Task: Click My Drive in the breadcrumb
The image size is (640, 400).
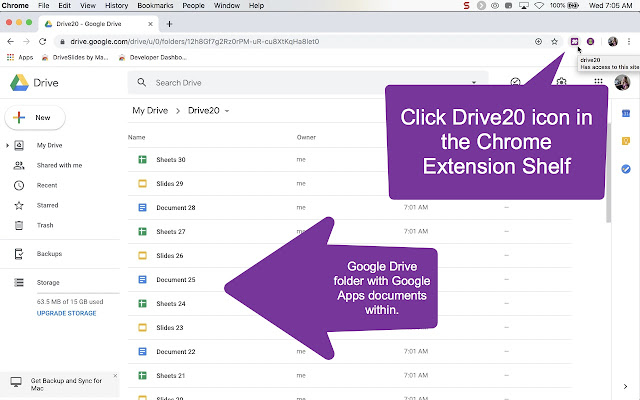Action: point(152,110)
